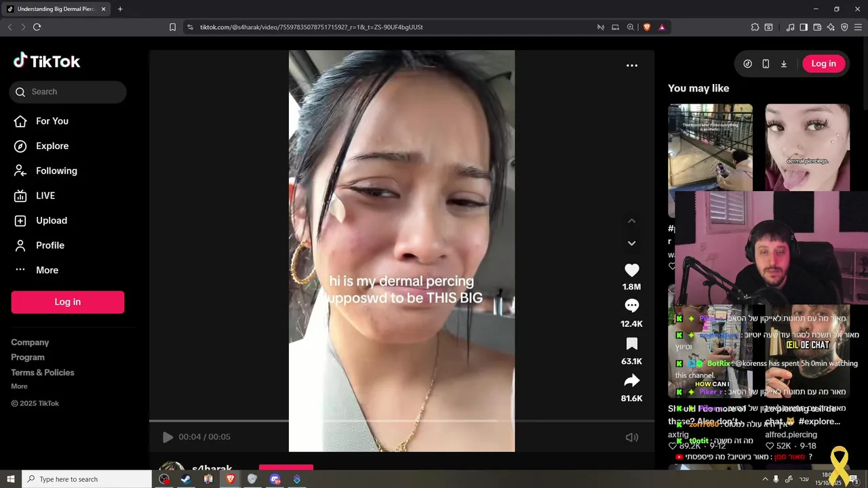Click the Brave VPN shield icon
This screenshot has width=868, height=488.
(x=844, y=27)
